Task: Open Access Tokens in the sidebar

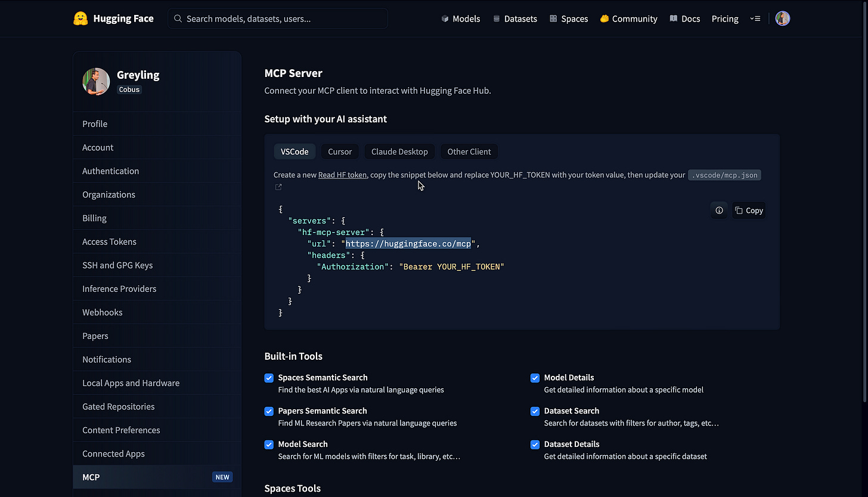Action: pyautogui.click(x=157, y=242)
